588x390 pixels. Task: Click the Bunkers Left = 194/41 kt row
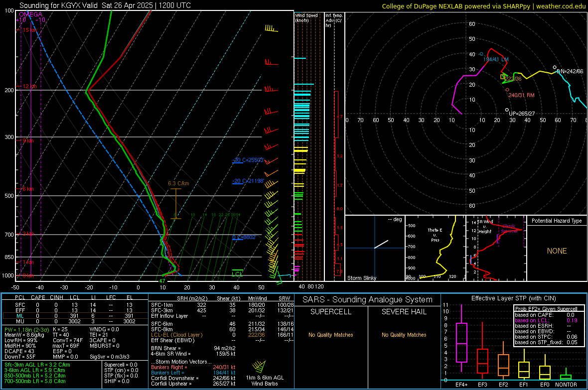193,373
